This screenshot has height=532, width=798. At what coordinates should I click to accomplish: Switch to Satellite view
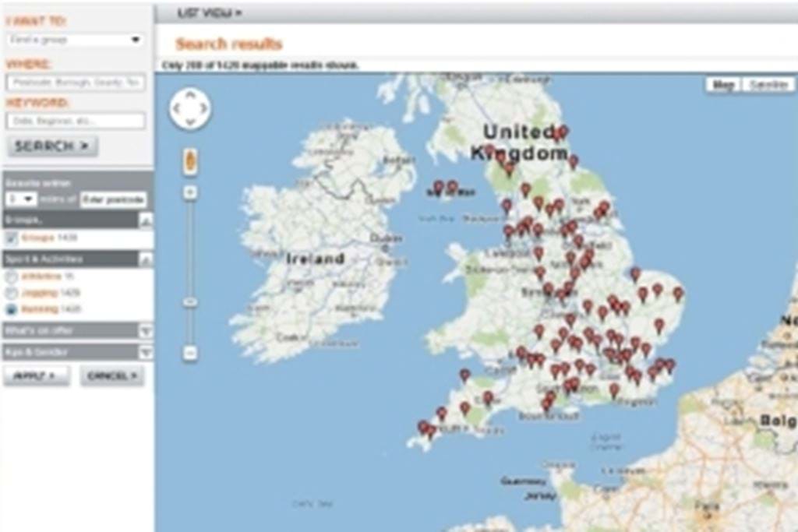pyautogui.click(x=768, y=84)
